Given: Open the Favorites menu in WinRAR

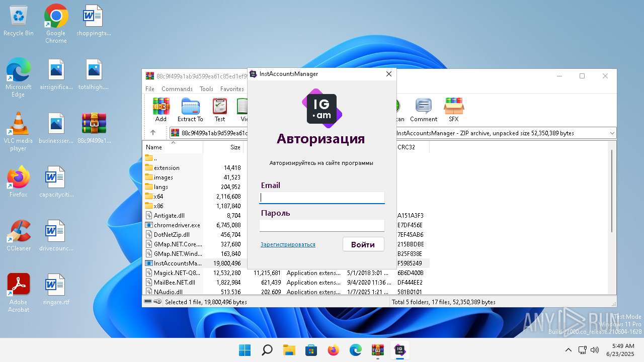Looking at the screenshot, I should pos(232,89).
